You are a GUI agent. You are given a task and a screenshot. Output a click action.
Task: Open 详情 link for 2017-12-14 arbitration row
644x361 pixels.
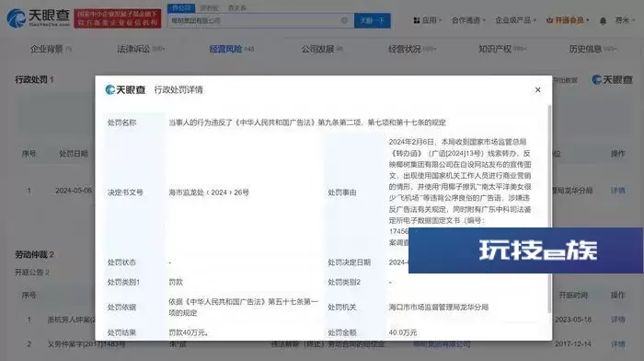617,344
